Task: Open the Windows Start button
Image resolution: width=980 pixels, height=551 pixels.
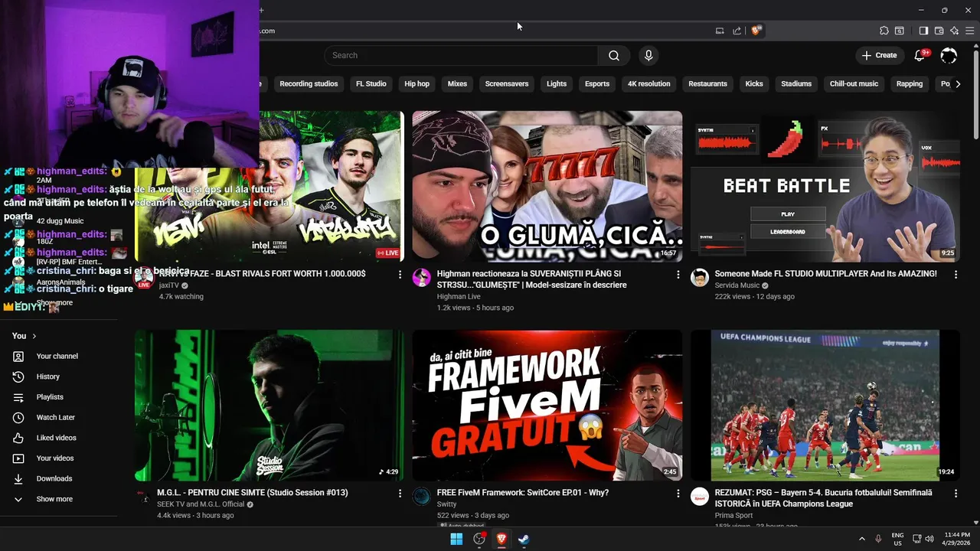Action: 456,539
